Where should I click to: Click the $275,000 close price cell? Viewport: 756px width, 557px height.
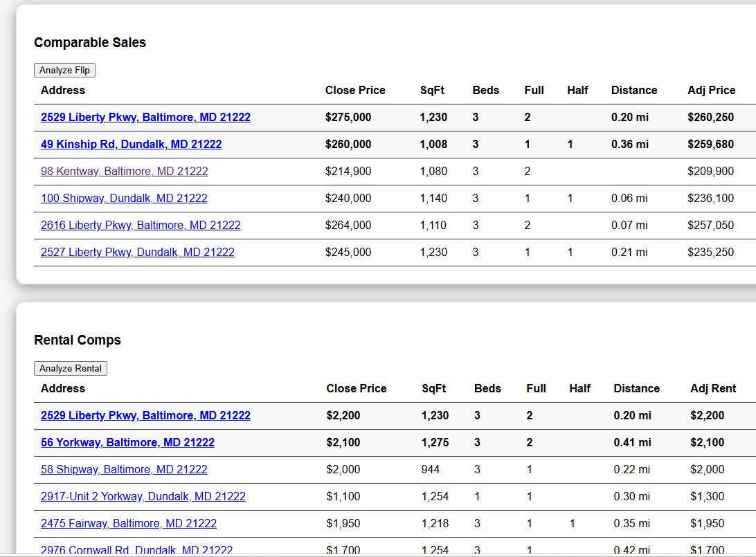[348, 117]
